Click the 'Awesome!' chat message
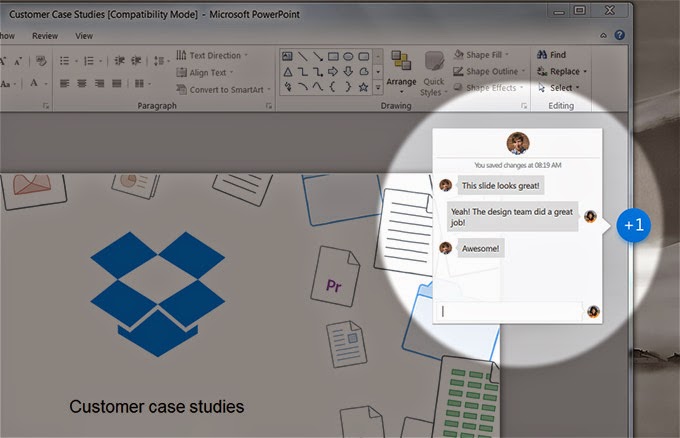The width and height of the screenshot is (680, 438). (481, 248)
